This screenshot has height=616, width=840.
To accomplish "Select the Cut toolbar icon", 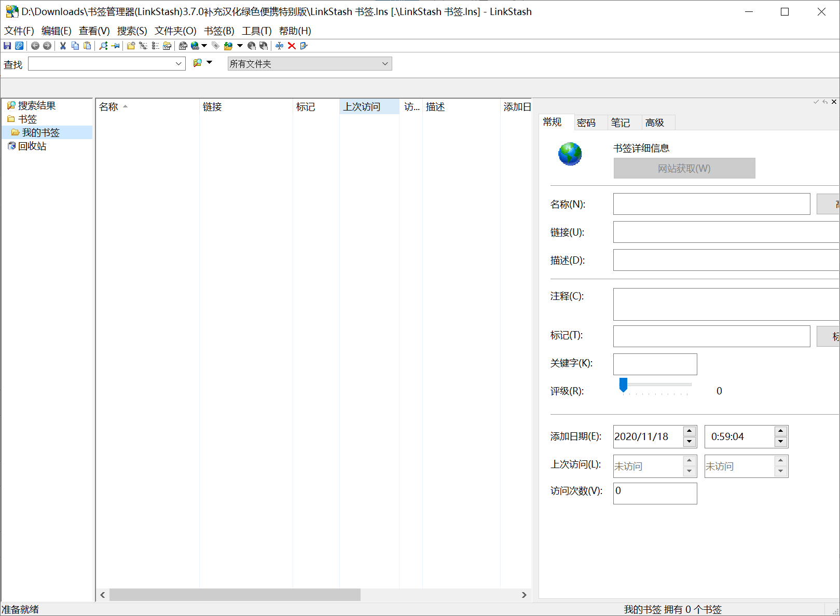I will [x=62, y=46].
